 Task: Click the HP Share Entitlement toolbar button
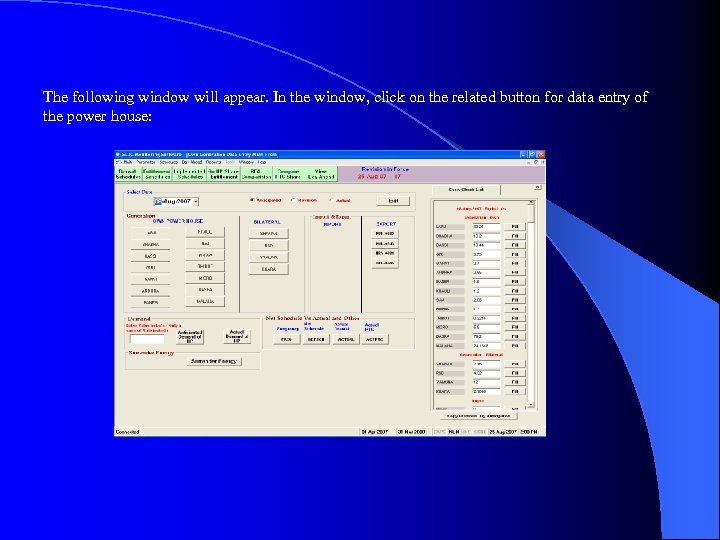pyautogui.click(x=224, y=174)
